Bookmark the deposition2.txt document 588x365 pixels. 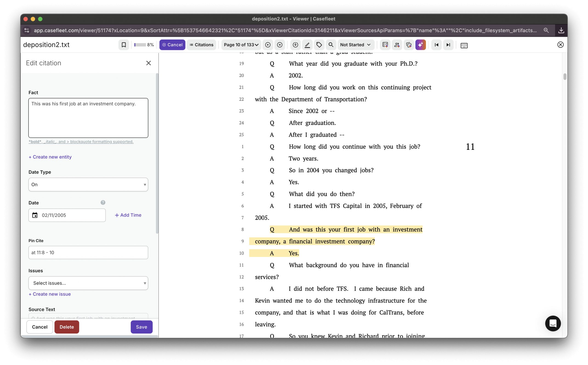tap(124, 45)
